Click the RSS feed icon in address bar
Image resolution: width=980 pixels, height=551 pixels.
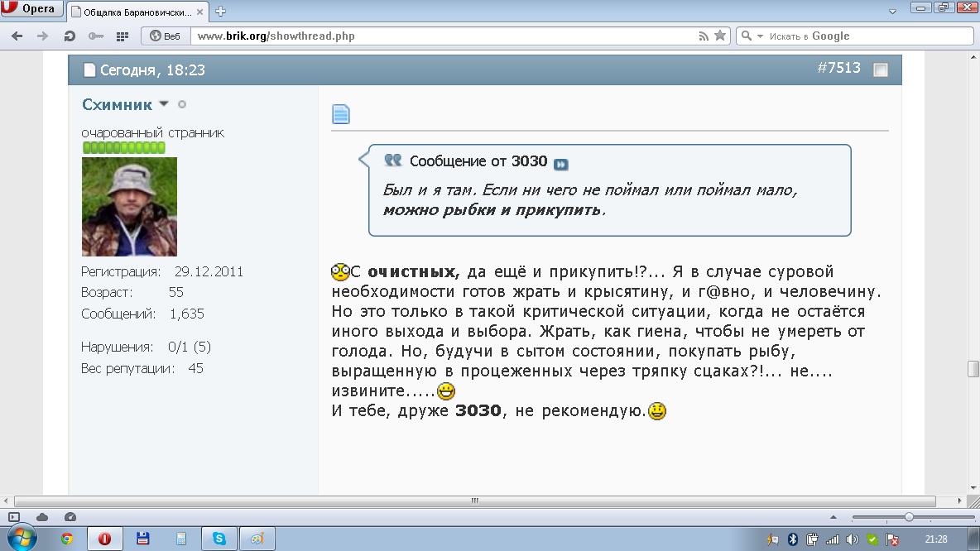coord(704,36)
